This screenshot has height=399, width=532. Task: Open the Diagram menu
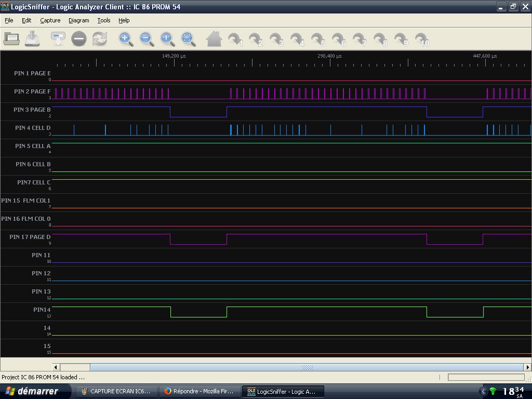coord(78,20)
